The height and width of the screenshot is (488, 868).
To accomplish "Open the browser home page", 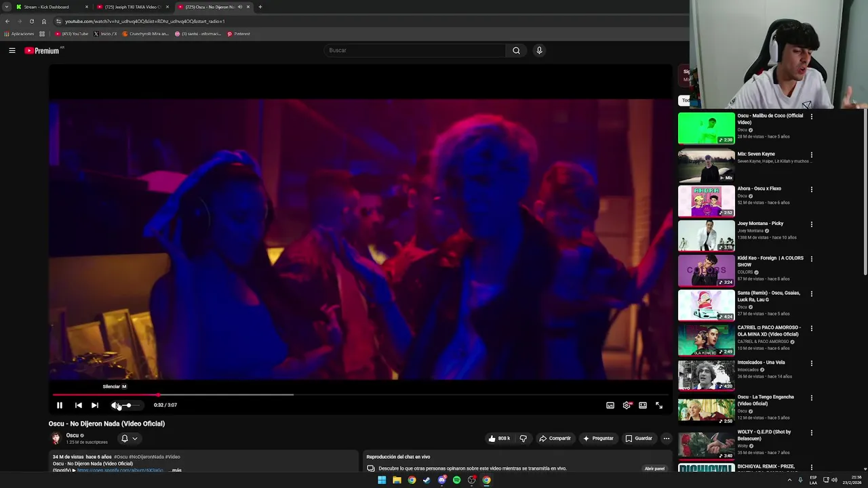I will point(44,21).
